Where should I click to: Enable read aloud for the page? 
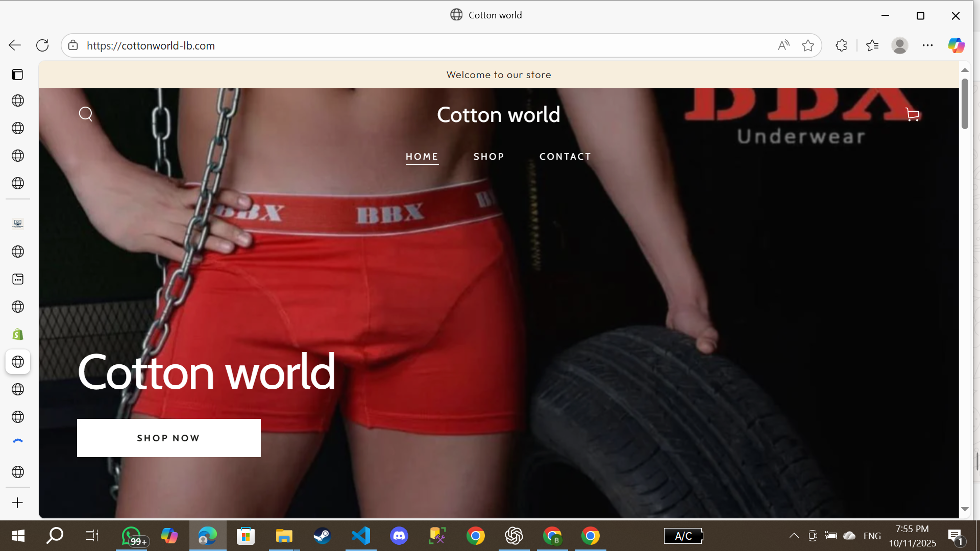pos(783,45)
